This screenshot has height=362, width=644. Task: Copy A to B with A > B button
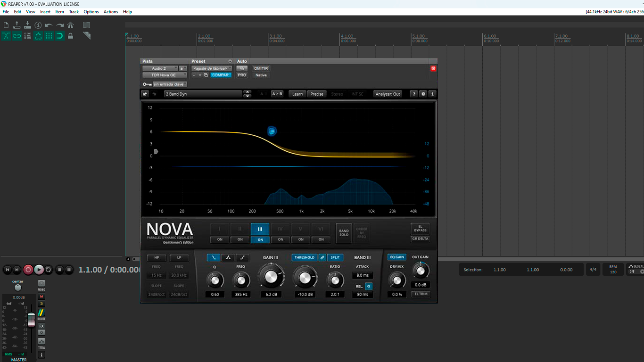pos(277,94)
